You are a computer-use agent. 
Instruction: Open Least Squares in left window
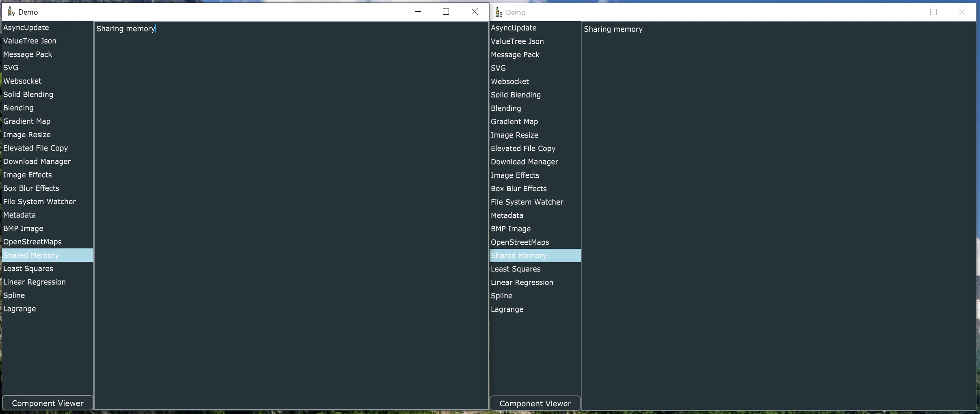click(x=48, y=269)
